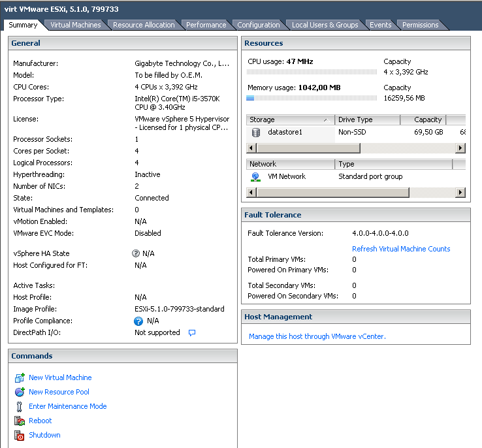Click the Network column header

click(290, 164)
